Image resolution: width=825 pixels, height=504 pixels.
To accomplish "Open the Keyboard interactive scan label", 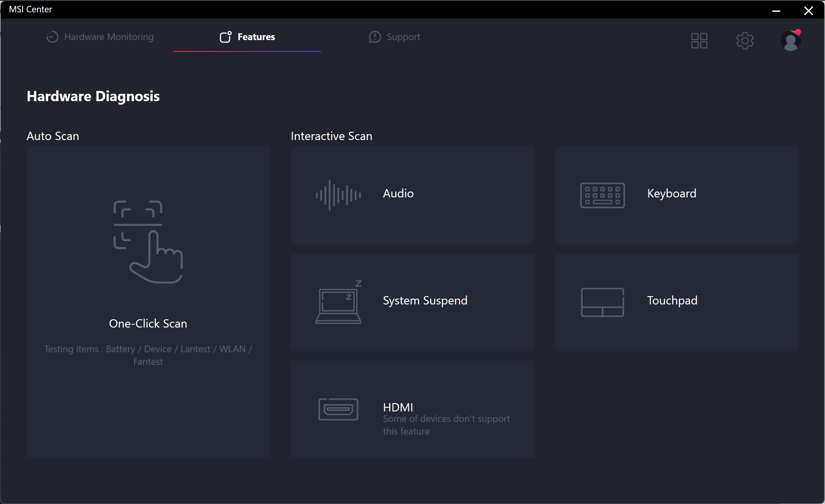I will coord(671,194).
